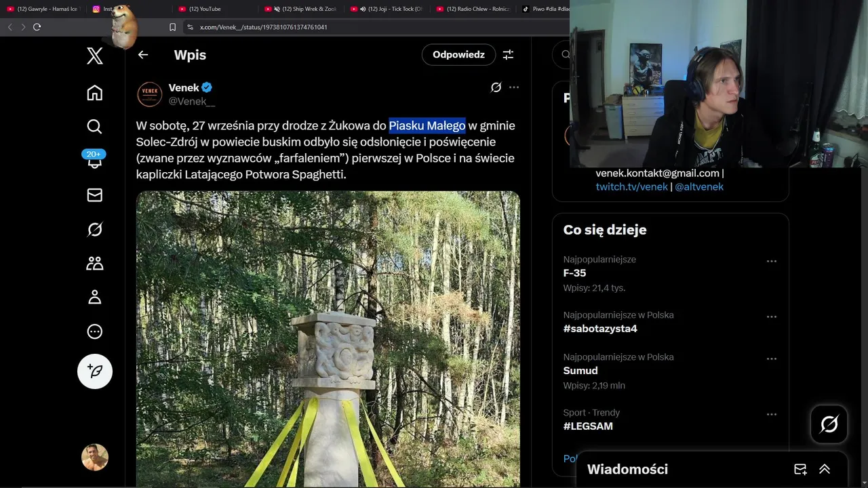Image resolution: width=868 pixels, height=488 pixels.
Task: Go back in browser history
Action: (x=10, y=27)
